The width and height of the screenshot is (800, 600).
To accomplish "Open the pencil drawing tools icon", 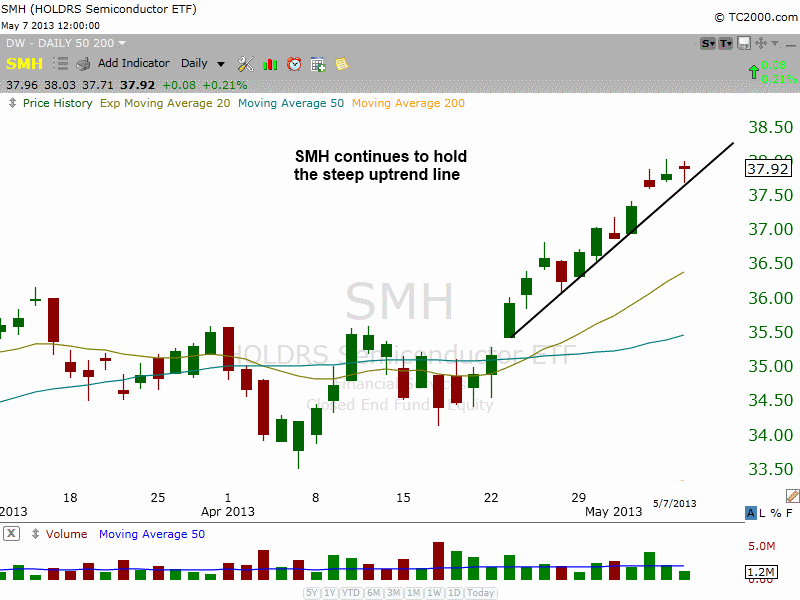I will point(793,495).
